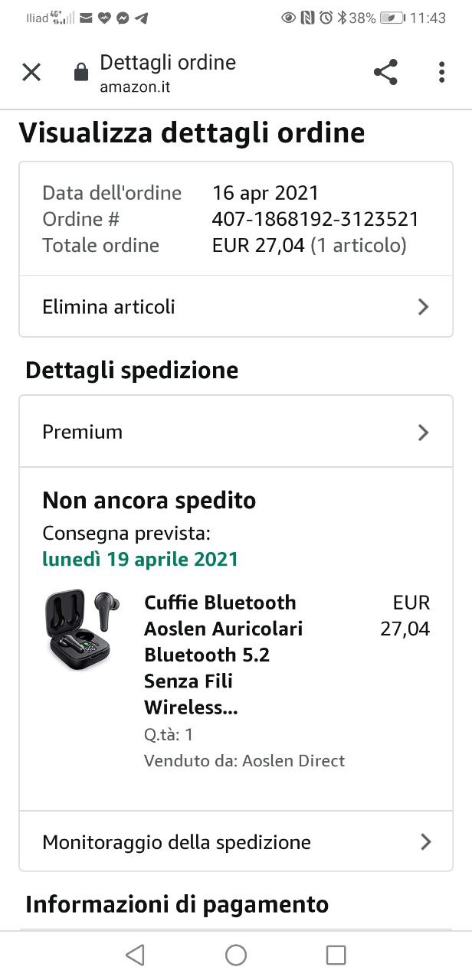Tap the amazon.it address bar text
The height and width of the screenshot is (980, 472).
(x=135, y=87)
